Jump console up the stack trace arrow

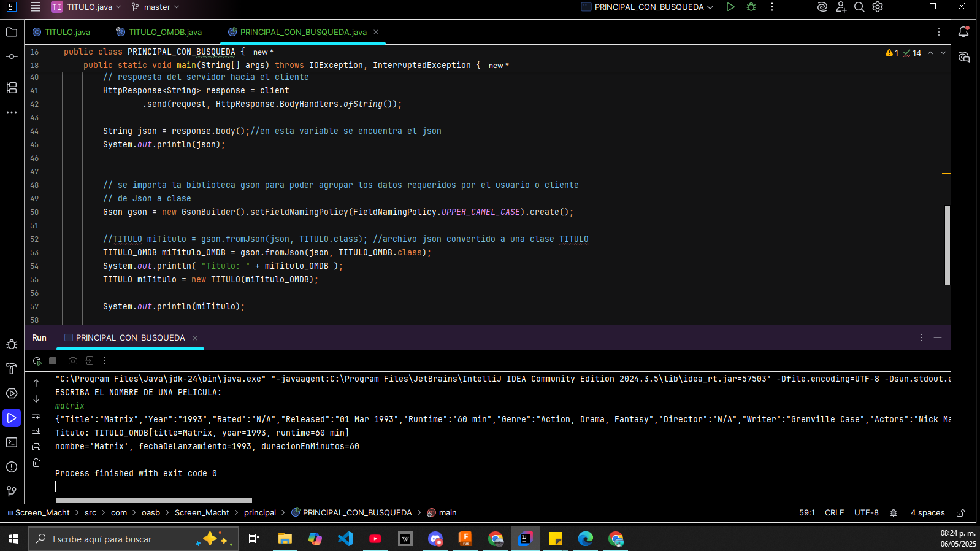36,383
